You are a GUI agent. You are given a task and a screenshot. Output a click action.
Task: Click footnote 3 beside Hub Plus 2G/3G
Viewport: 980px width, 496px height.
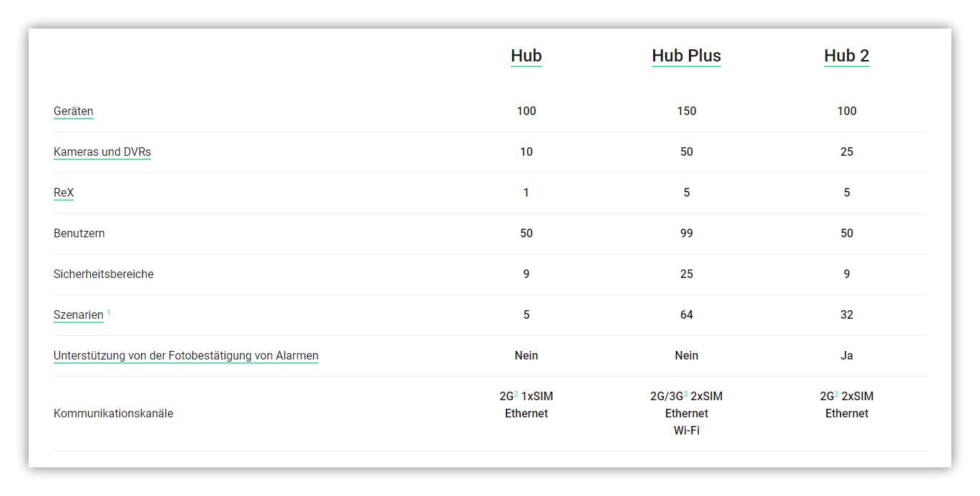[x=686, y=394]
